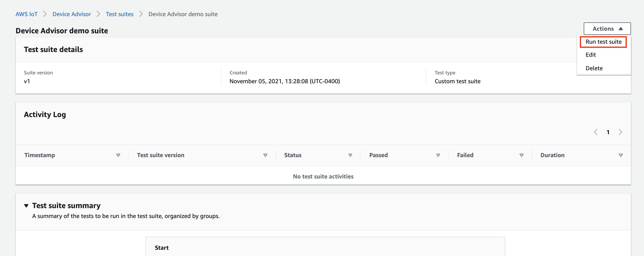Click the Start node in test summary
644x256 pixels.
click(162, 247)
